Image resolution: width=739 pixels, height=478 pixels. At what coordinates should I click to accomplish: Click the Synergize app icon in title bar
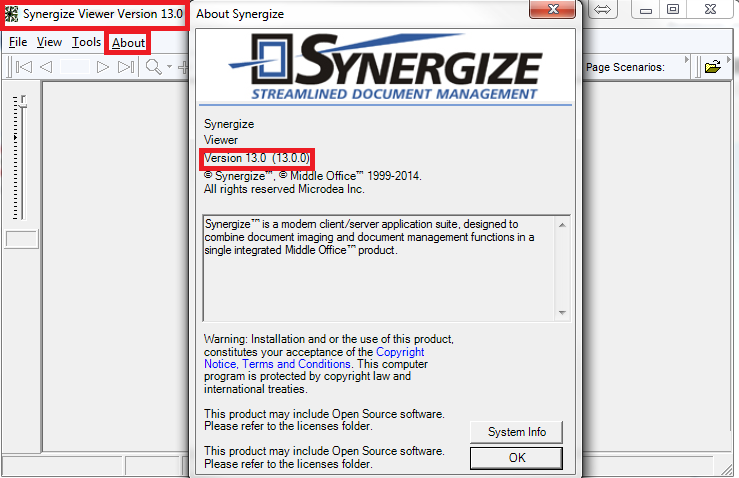11,14
